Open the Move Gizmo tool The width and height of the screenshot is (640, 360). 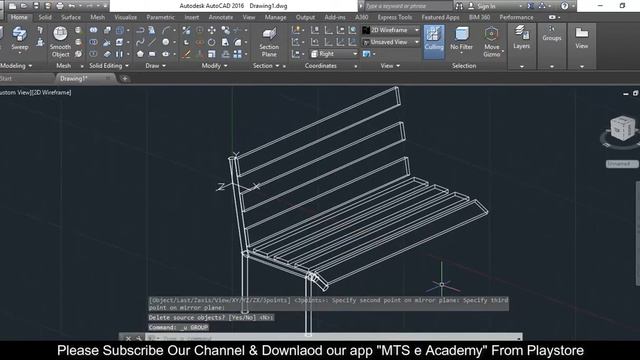point(491,42)
